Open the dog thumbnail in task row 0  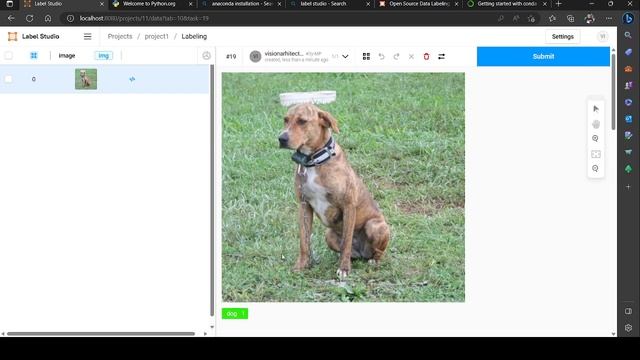(86, 79)
